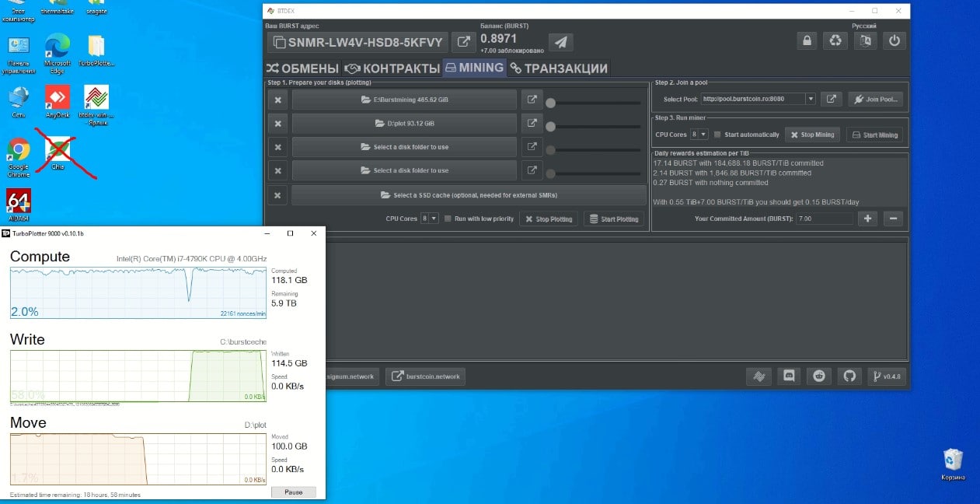Viewport: 980px width, 504px height.
Task: Select a SSD cache folder
Action: click(469, 194)
